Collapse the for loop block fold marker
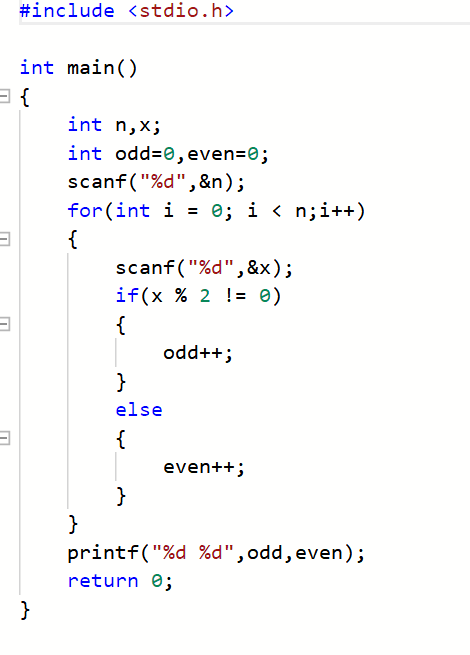The width and height of the screenshot is (470, 655). (x=4, y=239)
